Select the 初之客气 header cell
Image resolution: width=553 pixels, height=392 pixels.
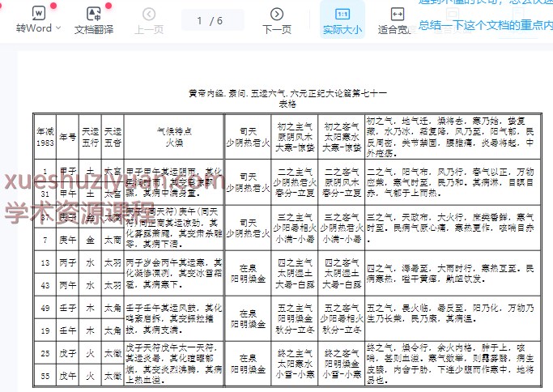tap(340, 136)
